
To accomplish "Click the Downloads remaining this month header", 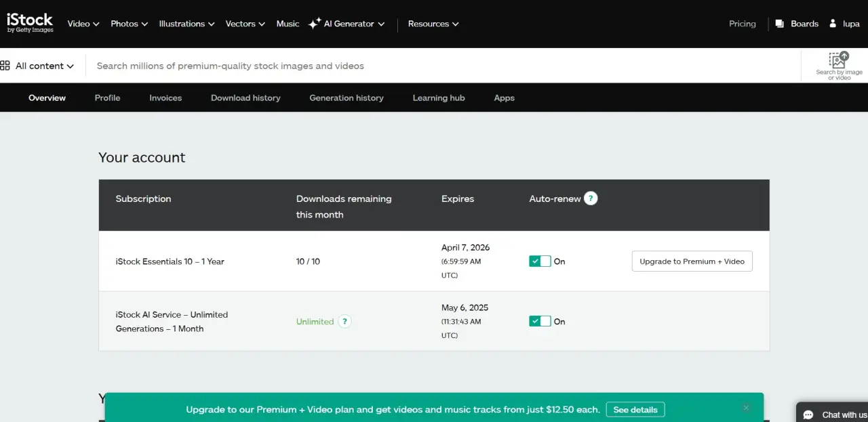I will 344,207.
